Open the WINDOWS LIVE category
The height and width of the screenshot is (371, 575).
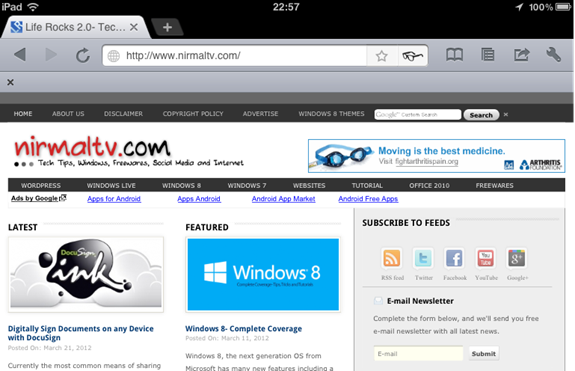[111, 186]
